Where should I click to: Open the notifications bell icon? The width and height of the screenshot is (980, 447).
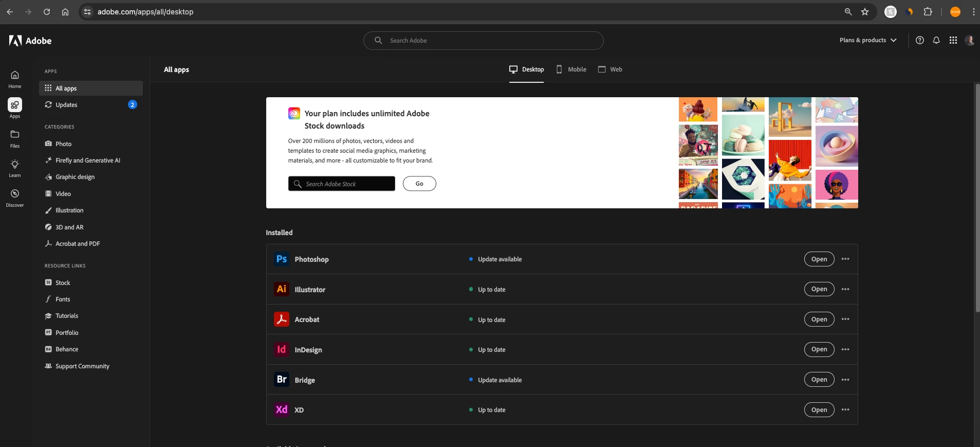point(936,40)
